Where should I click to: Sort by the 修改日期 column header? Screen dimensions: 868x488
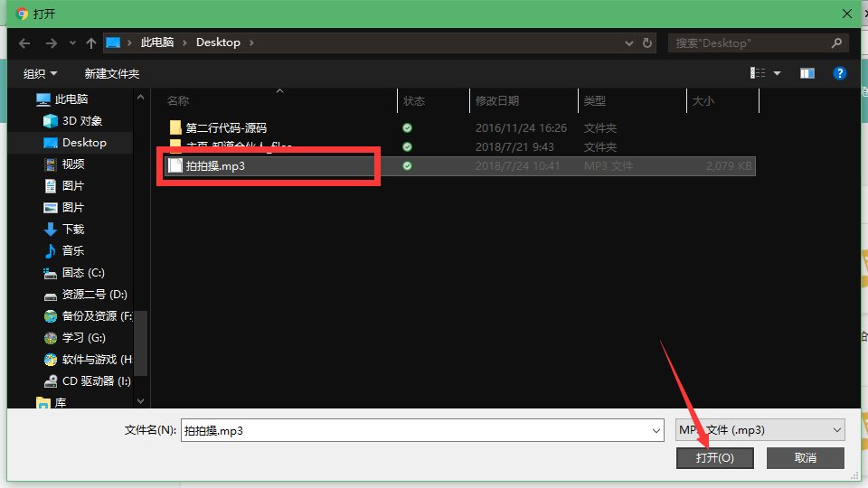tap(497, 101)
